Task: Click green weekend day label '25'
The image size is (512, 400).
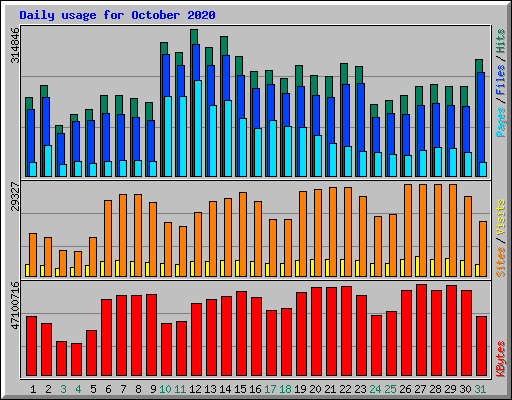Action: coord(390,389)
